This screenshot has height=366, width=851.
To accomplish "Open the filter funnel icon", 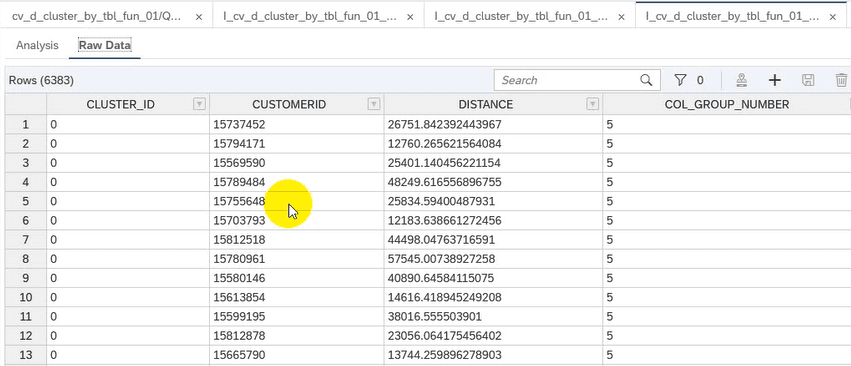I will tap(680, 80).
